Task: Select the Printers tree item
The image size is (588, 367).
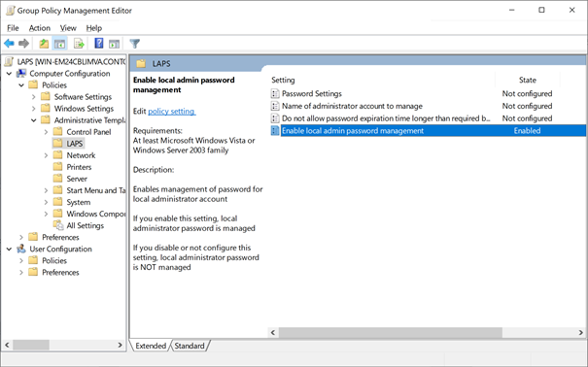Action: pyautogui.click(x=79, y=167)
